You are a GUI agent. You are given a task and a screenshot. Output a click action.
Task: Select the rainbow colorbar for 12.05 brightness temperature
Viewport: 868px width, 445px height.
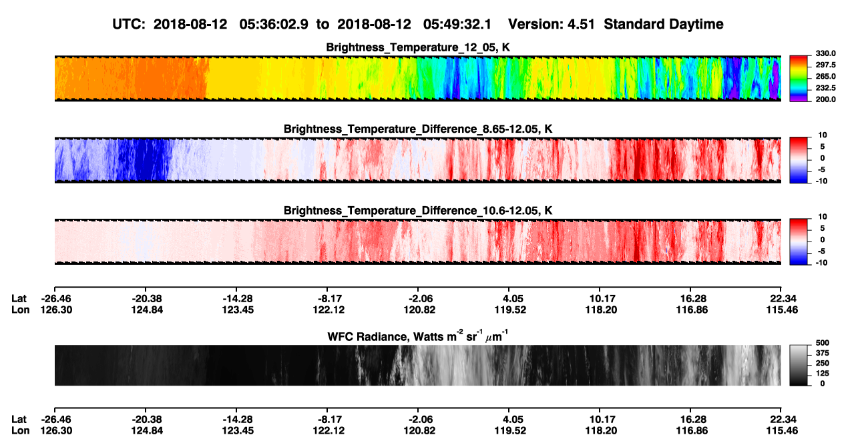point(799,78)
